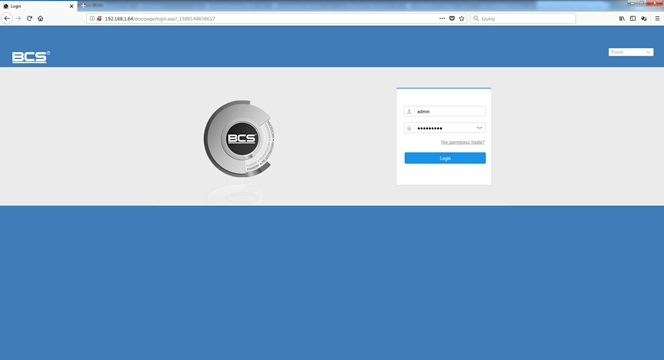Viewport: 664px width, 360px height.
Task: Click the browser search box
Action: point(523,19)
